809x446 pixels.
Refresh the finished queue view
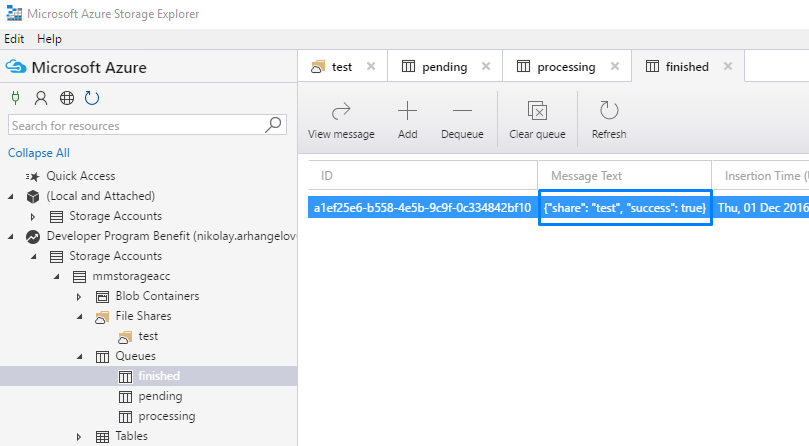point(609,120)
